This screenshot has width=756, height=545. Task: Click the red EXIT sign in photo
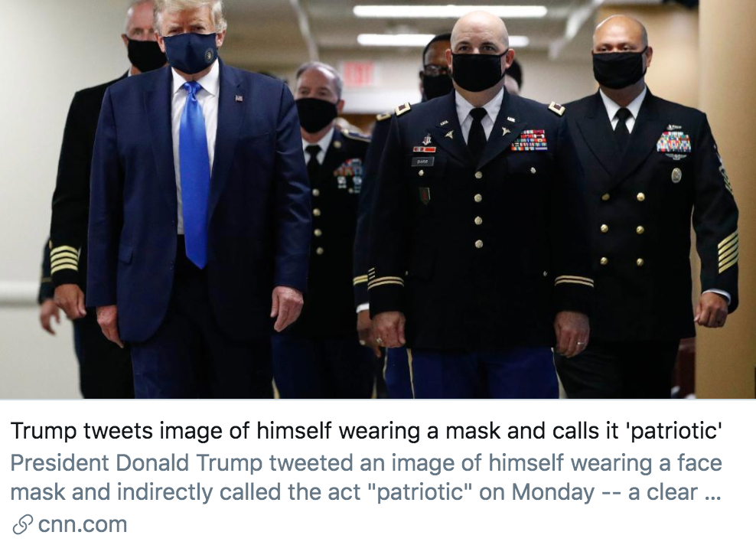click(358, 73)
